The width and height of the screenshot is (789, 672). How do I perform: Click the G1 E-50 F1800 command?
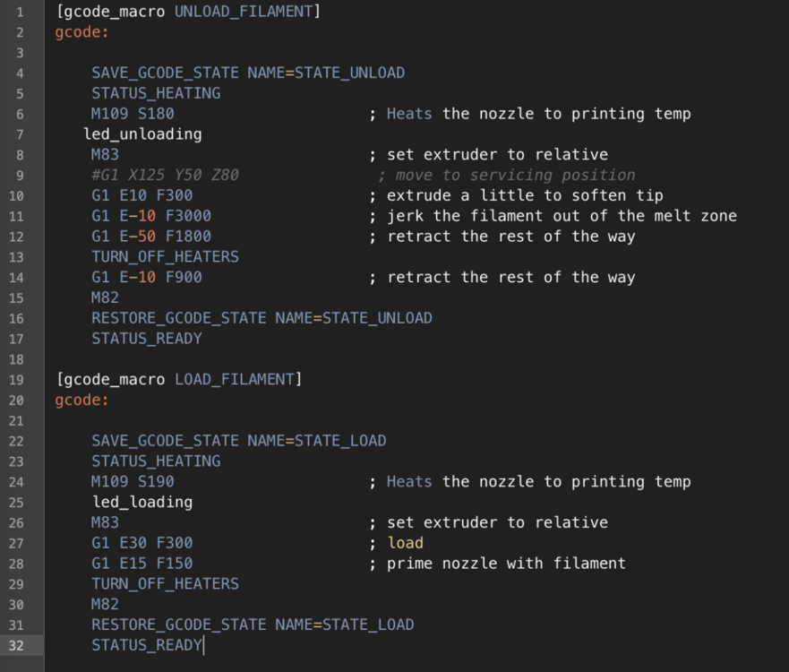[151, 237]
